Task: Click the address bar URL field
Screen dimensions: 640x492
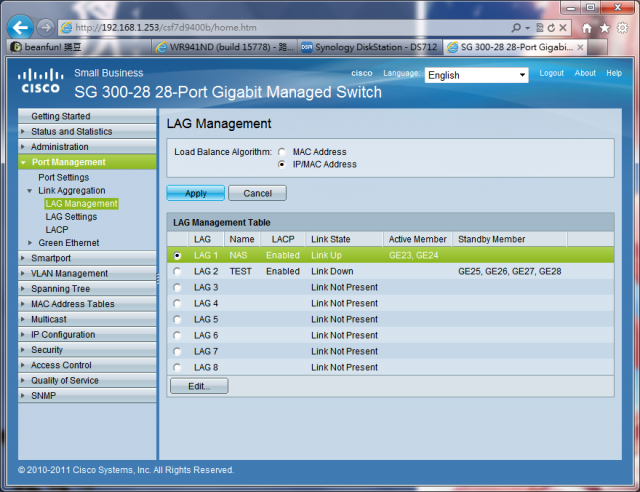Action: click(x=282, y=28)
